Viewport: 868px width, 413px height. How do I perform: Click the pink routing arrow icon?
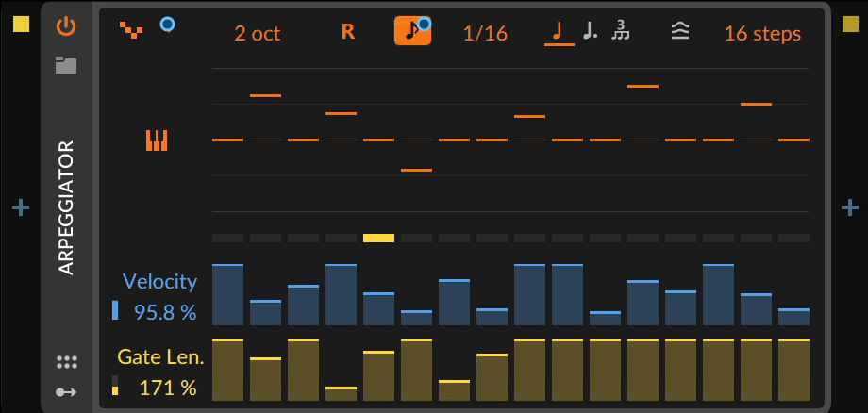(65, 391)
